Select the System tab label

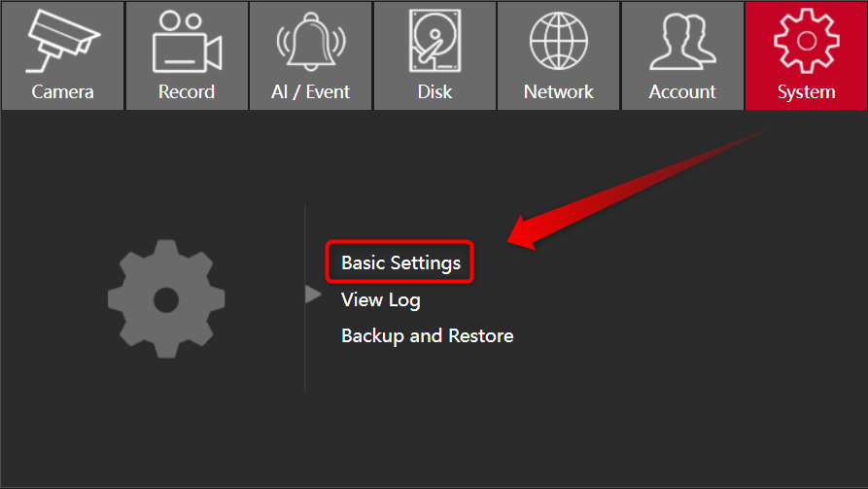click(806, 92)
